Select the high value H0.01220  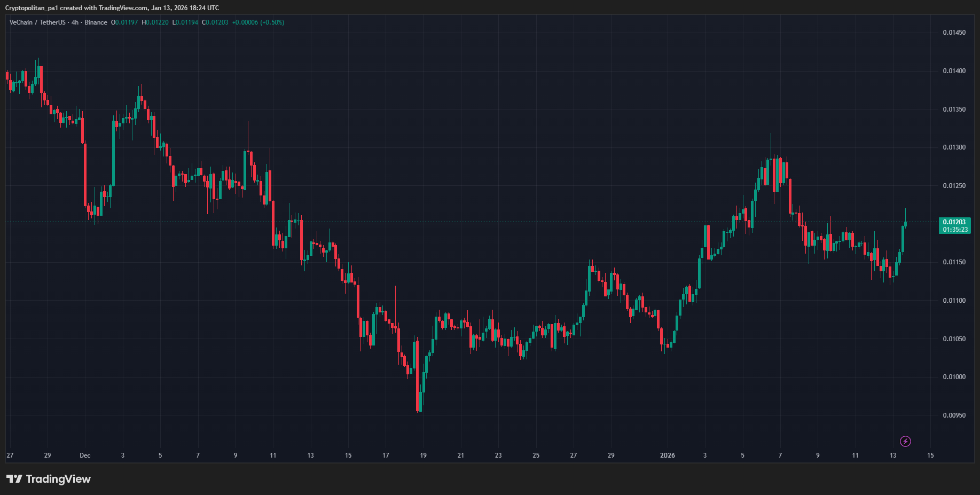tap(154, 22)
